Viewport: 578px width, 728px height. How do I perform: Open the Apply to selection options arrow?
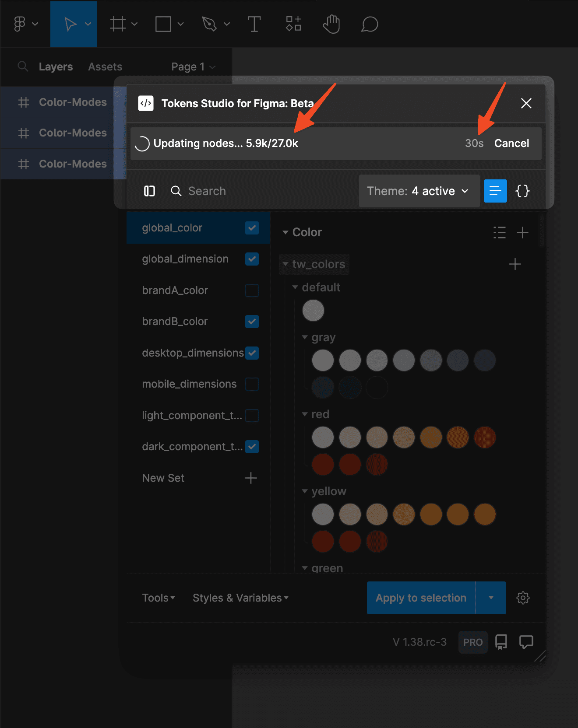491,598
